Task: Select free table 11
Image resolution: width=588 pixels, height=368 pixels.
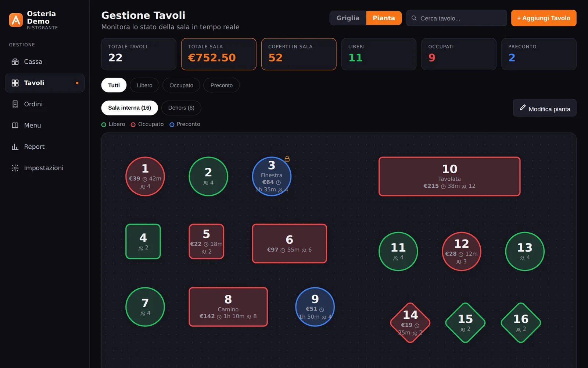Action: tap(398, 251)
